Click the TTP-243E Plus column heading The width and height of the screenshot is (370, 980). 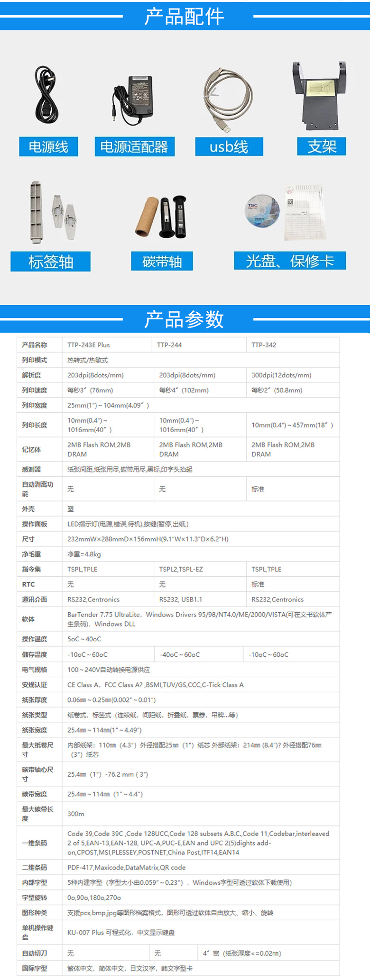click(x=89, y=345)
